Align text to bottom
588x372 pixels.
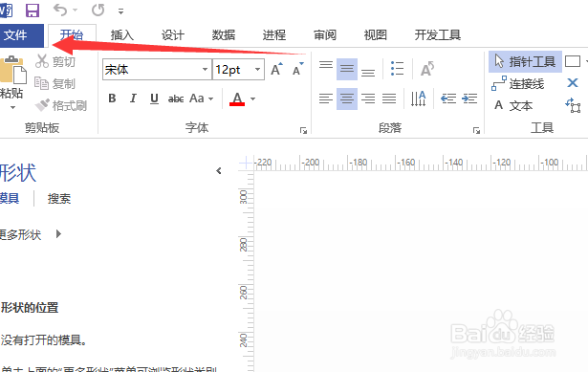[368, 73]
